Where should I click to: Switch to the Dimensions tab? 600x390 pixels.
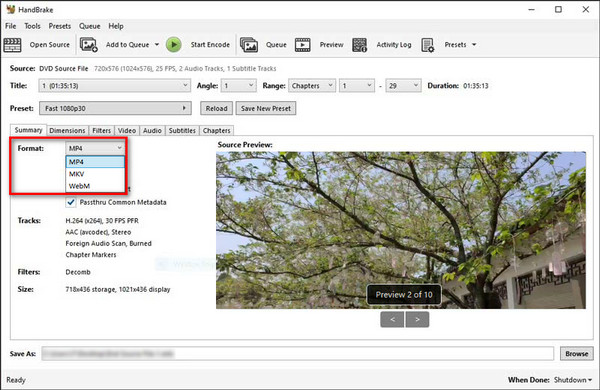pos(67,131)
